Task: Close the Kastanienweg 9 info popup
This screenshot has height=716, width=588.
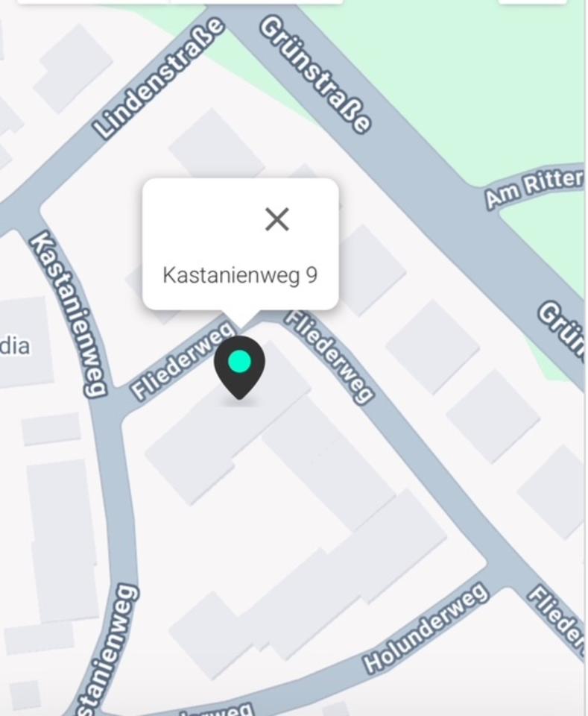Action: [277, 219]
